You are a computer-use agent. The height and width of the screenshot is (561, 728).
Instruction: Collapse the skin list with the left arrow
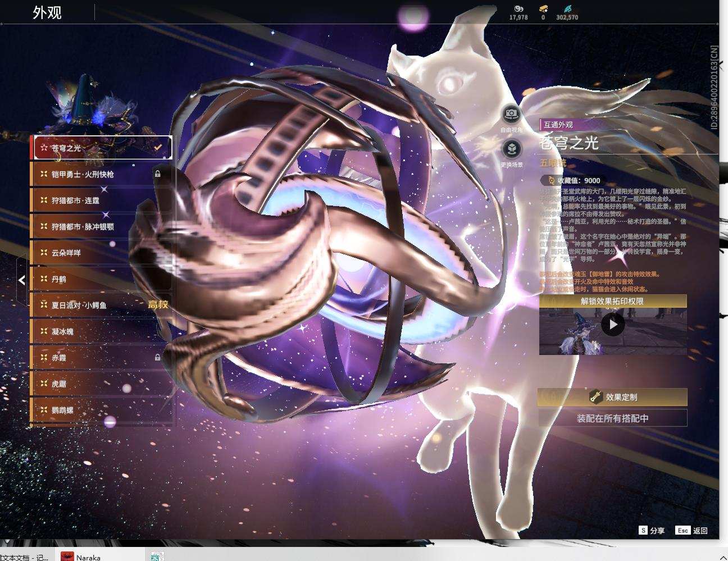tap(21, 280)
